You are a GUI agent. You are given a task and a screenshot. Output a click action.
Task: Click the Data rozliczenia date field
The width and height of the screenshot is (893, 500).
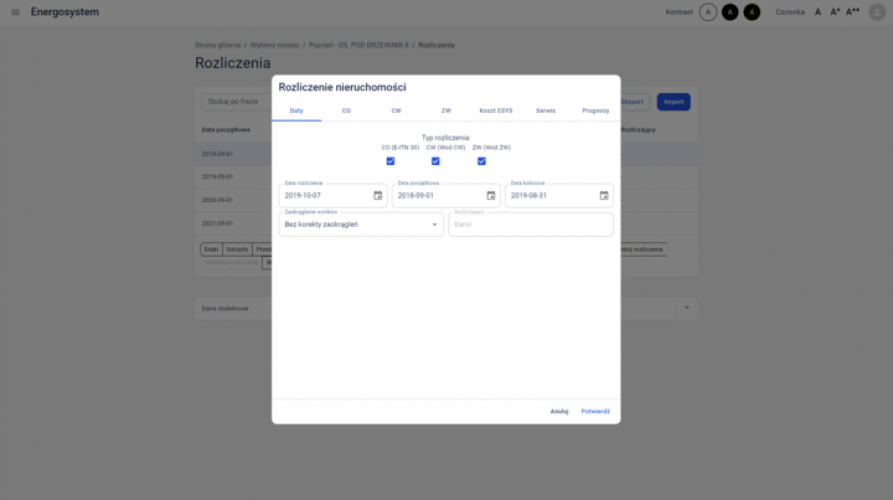333,195
